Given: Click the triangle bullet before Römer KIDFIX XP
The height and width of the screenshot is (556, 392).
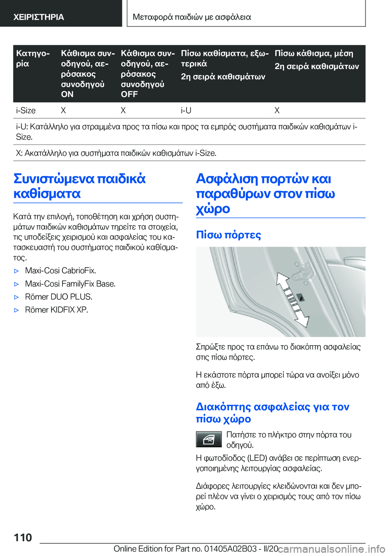Looking at the screenshot, I should pos(16,310).
